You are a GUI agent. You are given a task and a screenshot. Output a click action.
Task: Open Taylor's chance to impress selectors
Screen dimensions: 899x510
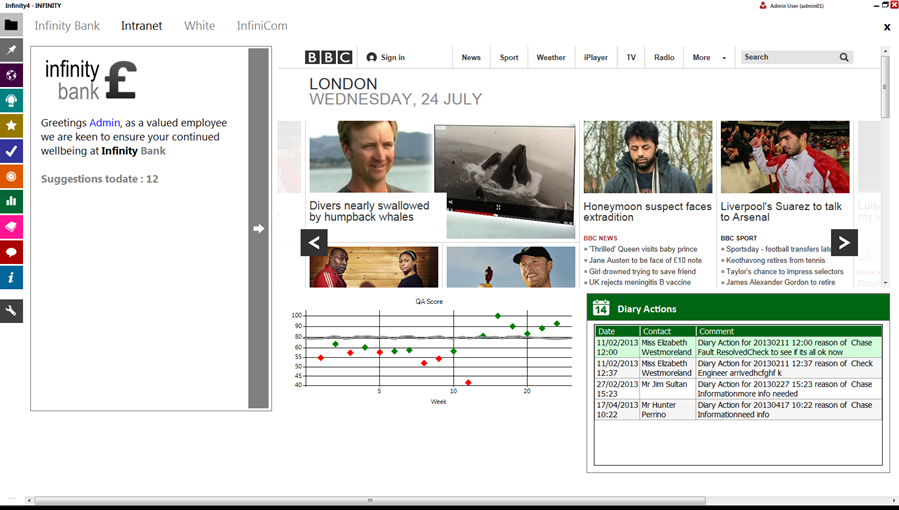[785, 272]
